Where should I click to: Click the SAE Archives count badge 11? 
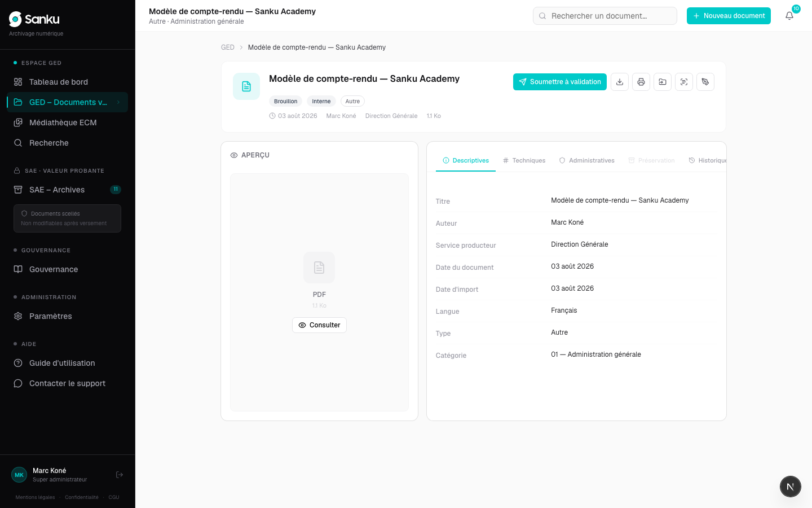(116, 190)
